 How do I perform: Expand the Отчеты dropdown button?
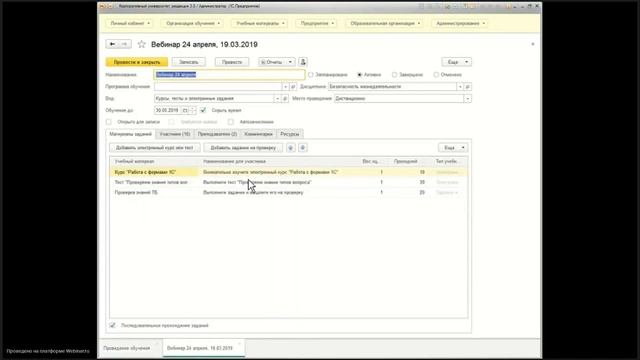[290, 62]
